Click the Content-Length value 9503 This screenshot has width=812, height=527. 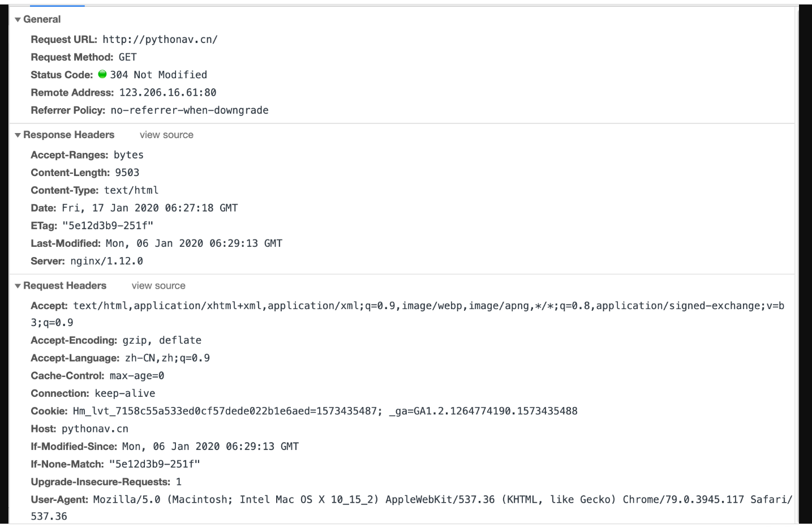(x=127, y=173)
